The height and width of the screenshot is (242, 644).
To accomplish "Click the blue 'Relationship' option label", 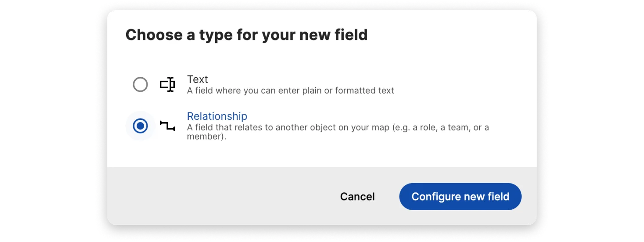I will [x=217, y=116].
